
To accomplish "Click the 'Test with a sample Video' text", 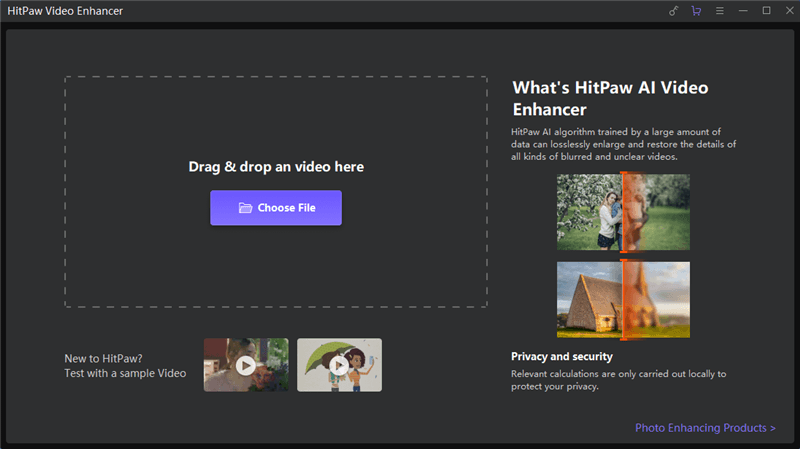I will 125,373.
